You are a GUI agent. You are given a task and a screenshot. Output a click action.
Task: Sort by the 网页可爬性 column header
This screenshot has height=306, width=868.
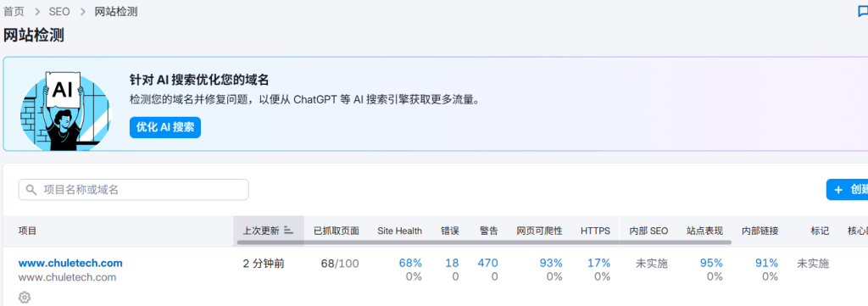click(539, 231)
